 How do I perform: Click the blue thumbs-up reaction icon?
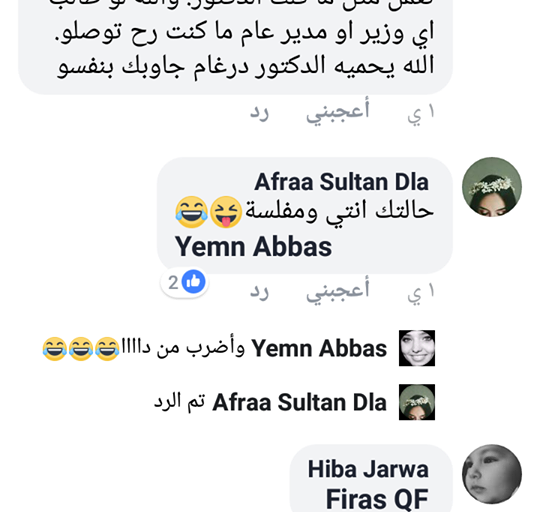[x=194, y=282]
